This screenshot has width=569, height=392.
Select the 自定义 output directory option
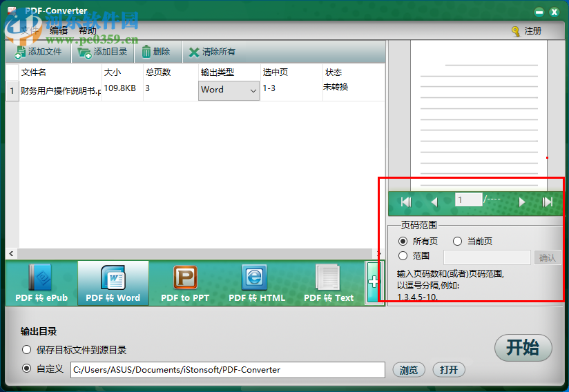click(x=26, y=369)
